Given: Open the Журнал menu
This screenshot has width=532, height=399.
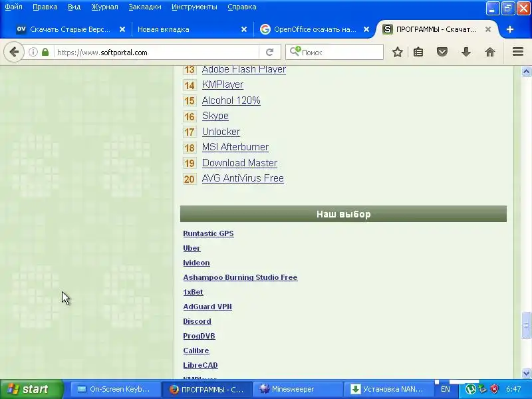Looking at the screenshot, I should pos(104,7).
